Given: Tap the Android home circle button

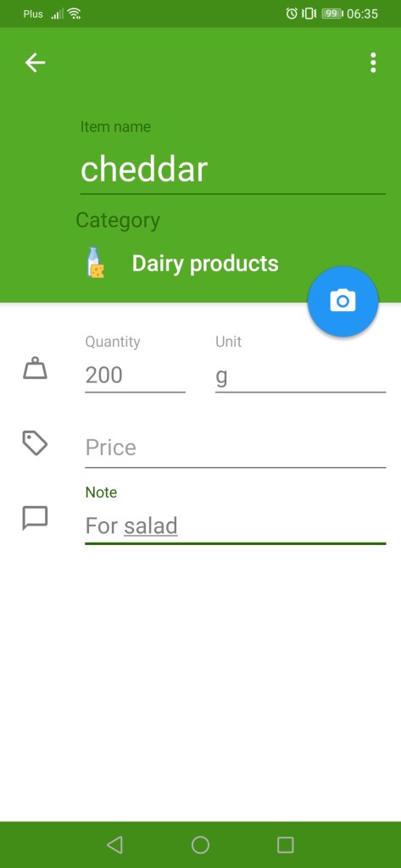Looking at the screenshot, I should tap(200, 845).
